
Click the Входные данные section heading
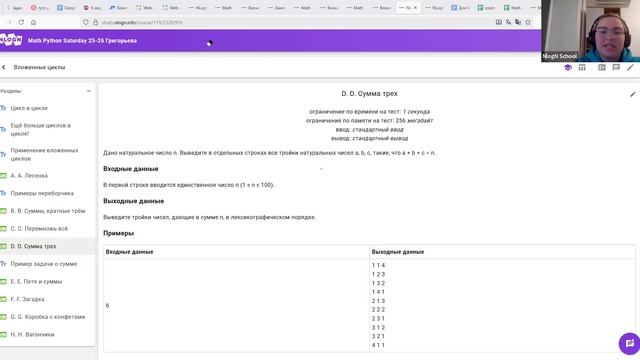[131, 169]
